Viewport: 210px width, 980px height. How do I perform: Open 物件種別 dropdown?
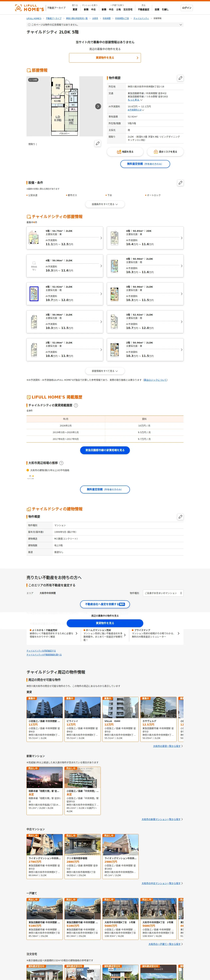coord(163,593)
